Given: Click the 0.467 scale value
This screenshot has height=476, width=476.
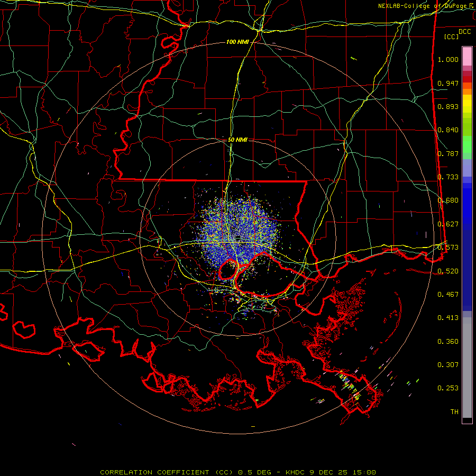Looking at the screenshot, I should [448, 295].
